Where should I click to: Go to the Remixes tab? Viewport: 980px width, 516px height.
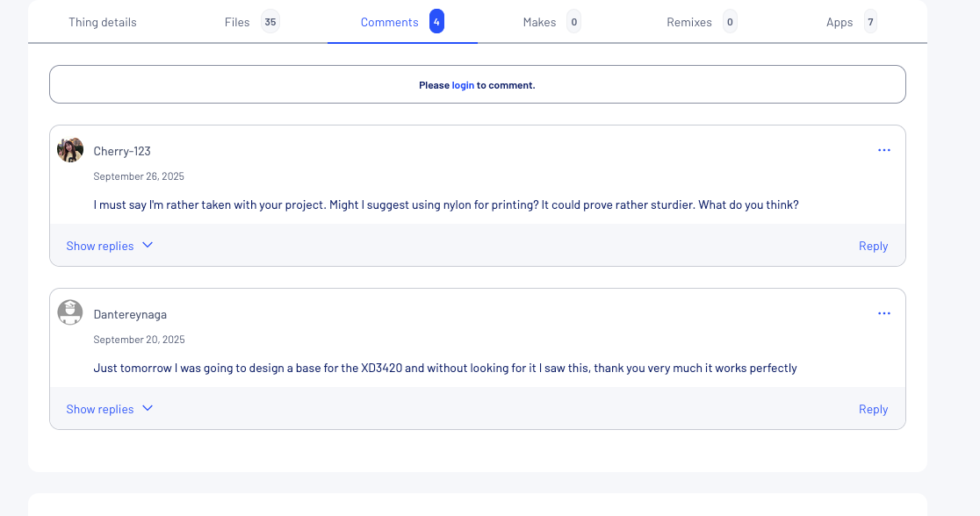pos(689,22)
